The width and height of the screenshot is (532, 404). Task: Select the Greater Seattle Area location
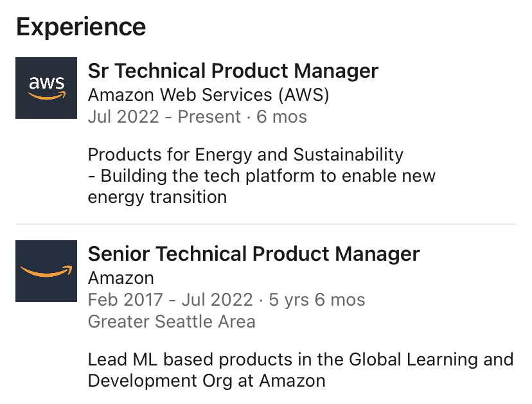pyautogui.click(x=172, y=321)
